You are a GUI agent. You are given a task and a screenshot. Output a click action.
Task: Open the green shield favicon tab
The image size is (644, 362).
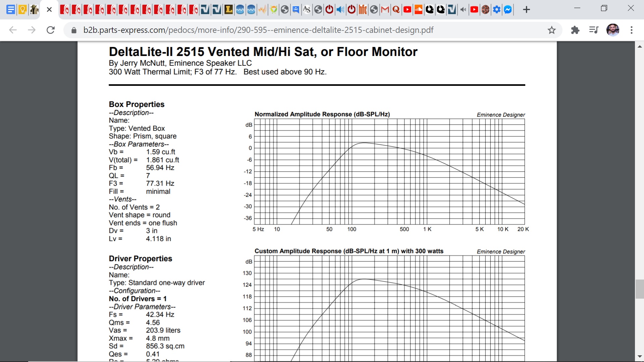pos(274,9)
